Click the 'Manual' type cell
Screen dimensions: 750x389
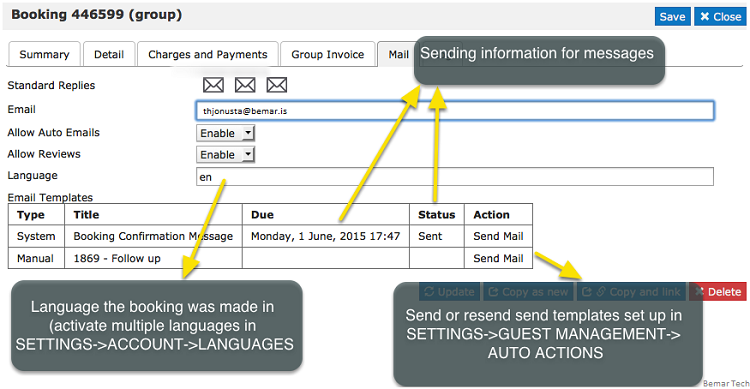click(36, 258)
